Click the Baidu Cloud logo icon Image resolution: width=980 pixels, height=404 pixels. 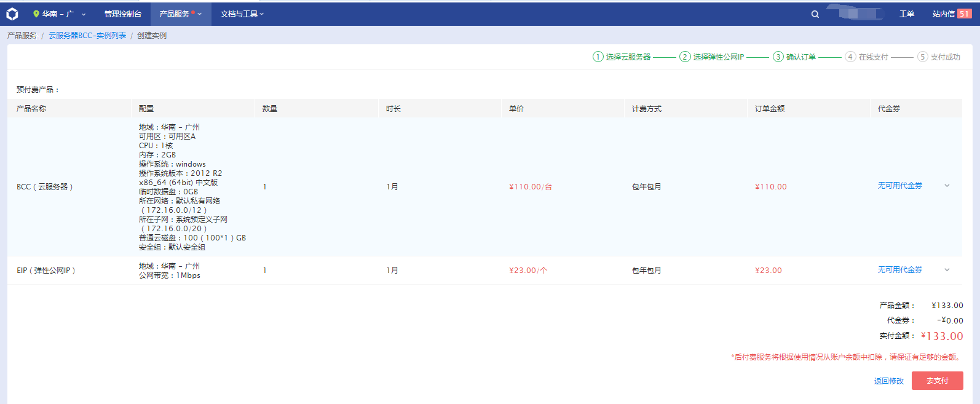coord(12,14)
